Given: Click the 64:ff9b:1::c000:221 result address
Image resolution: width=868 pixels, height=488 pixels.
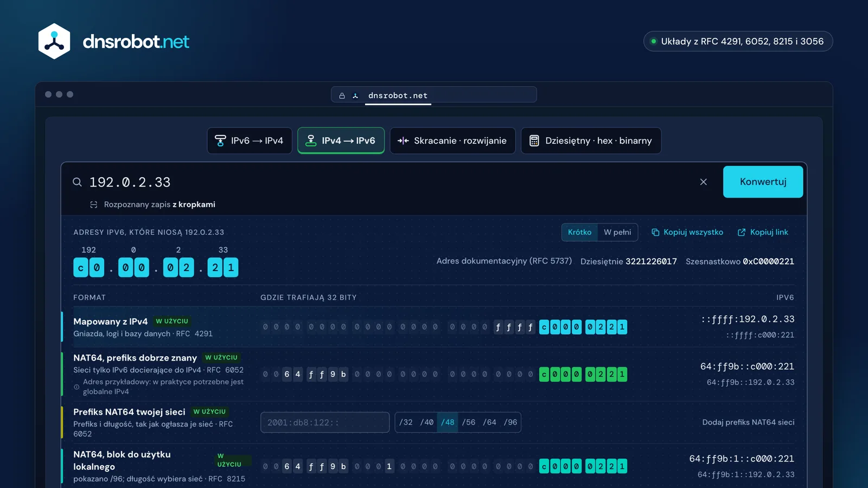Looking at the screenshot, I should pyautogui.click(x=742, y=459).
